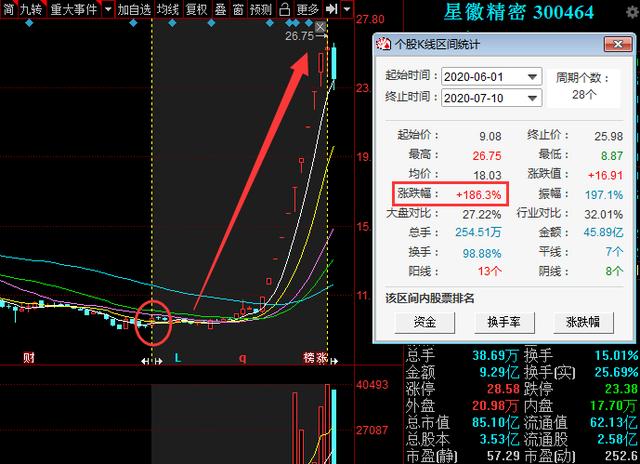Toggle the 均线 moving averages
640x464 pixels.
168,9
